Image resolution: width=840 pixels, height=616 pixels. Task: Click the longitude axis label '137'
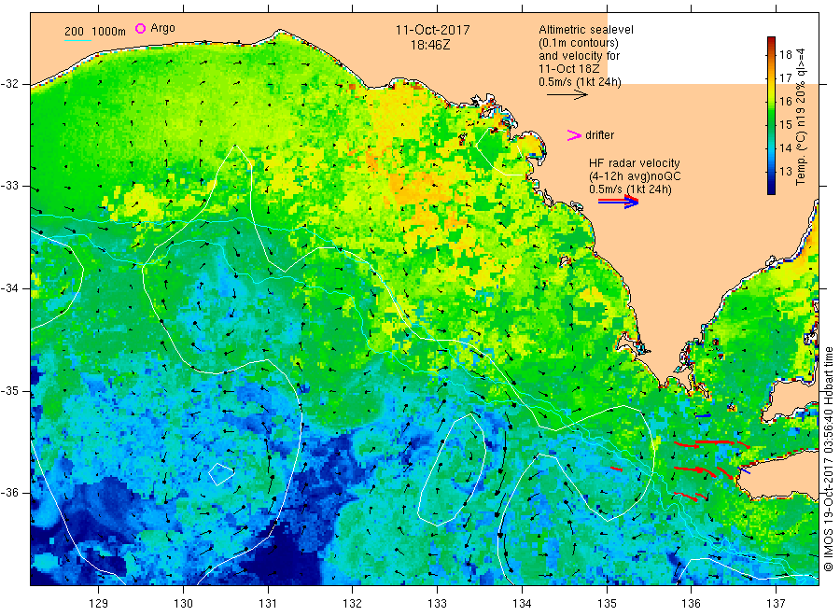[776, 604]
